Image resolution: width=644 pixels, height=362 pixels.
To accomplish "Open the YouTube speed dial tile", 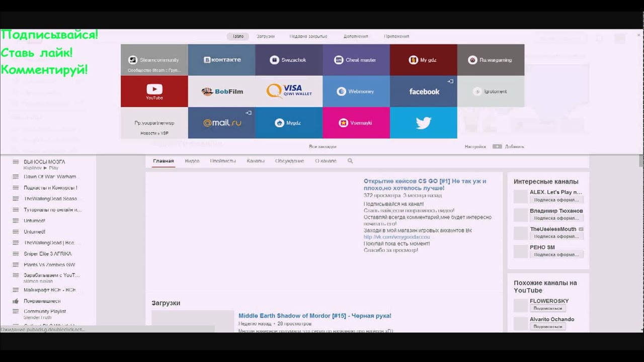I will [x=154, y=91].
